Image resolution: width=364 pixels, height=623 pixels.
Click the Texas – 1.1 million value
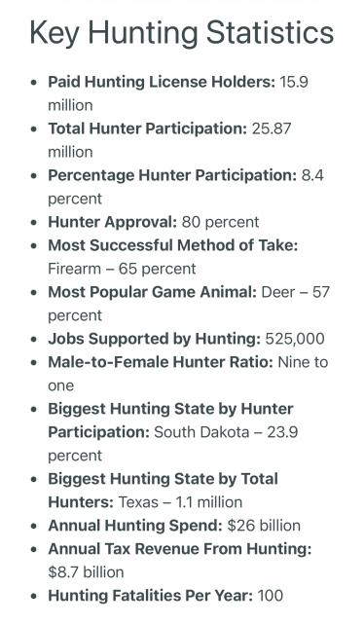pyautogui.click(x=180, y=502)
